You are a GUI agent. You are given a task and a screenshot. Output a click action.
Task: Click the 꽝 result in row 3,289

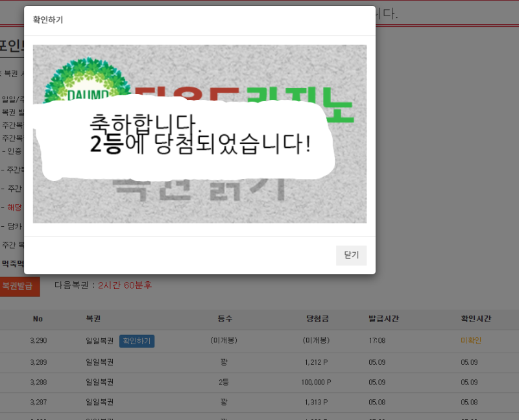224,362
